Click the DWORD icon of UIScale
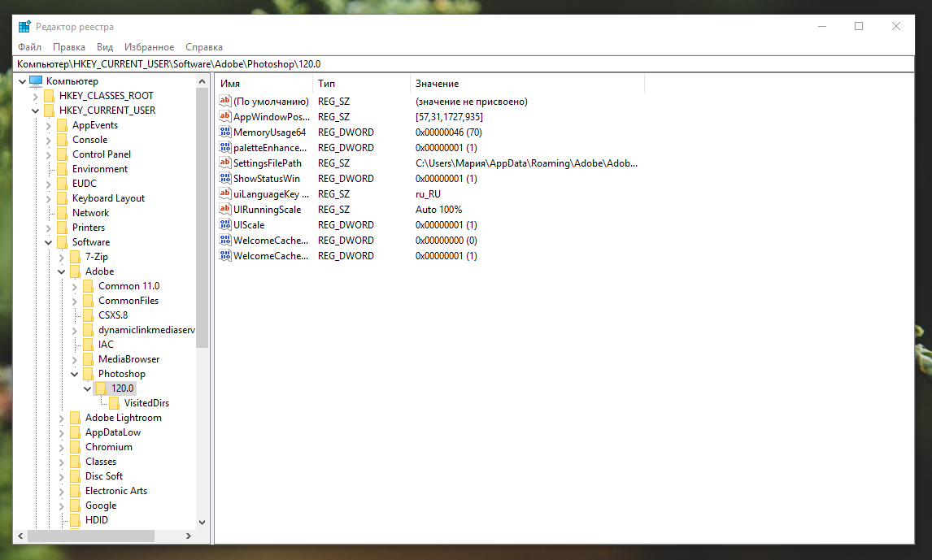 224,224
